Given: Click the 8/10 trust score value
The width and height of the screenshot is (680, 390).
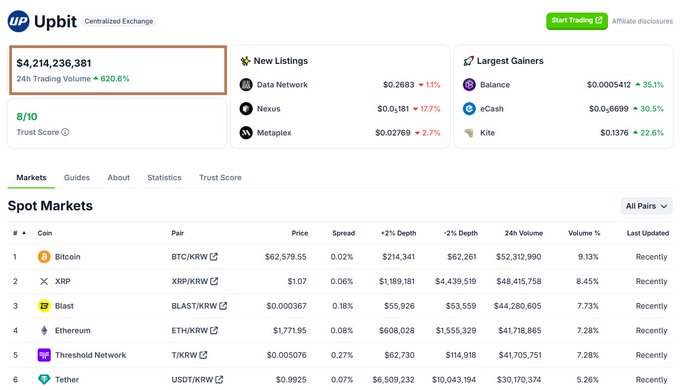Looking at the screenshot, I should [x=27, y=117].
